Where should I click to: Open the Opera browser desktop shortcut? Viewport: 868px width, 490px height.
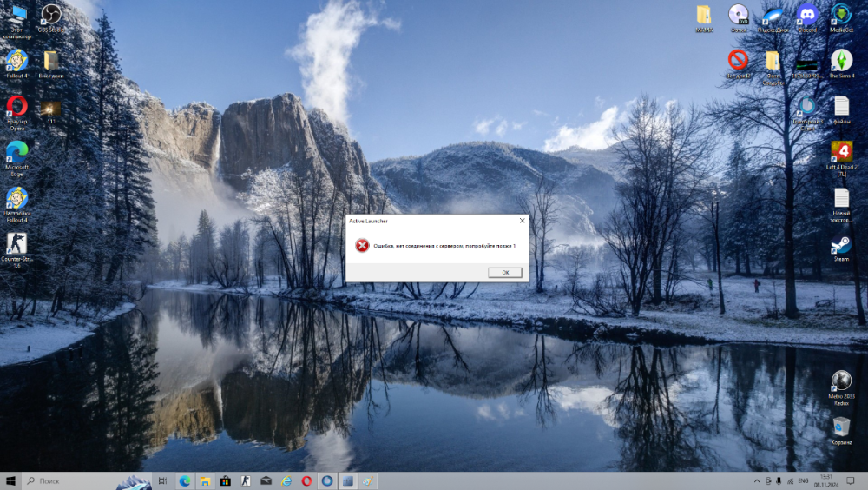[x=16, y=107]
